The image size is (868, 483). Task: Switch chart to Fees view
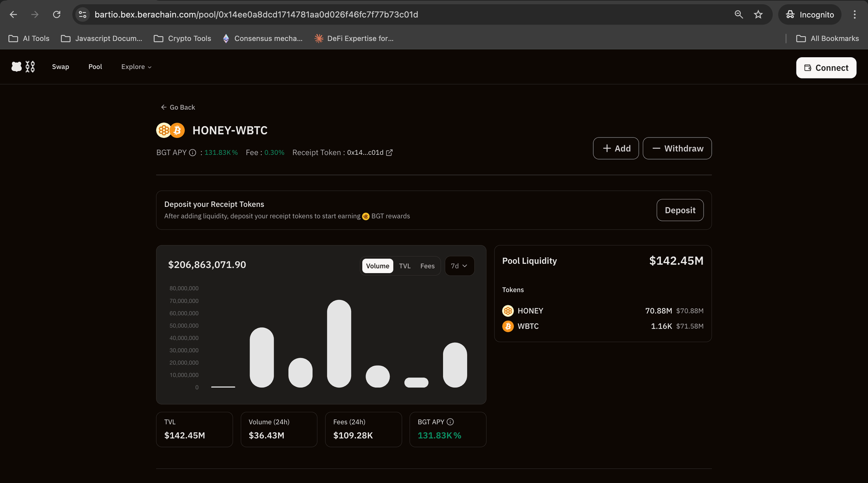pyautogui.click(x=427, y=266)
